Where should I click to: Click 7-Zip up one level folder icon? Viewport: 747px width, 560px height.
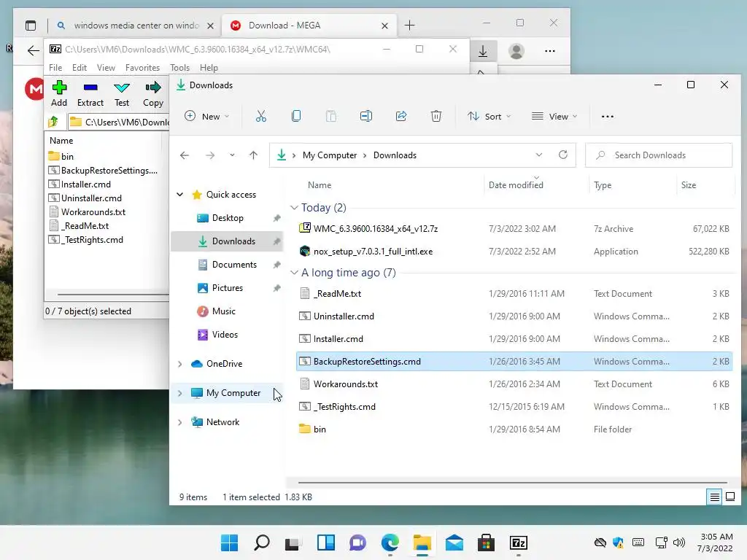click(53, 122)
